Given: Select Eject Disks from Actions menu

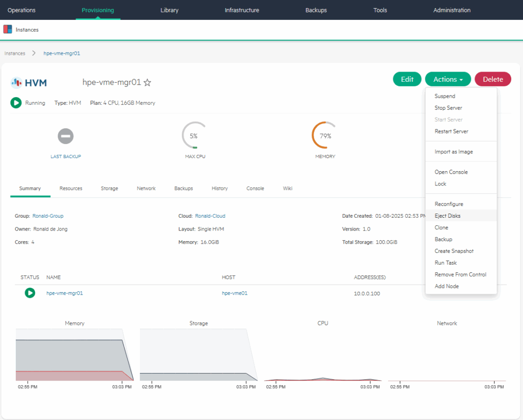Looking at the screenshot, I should tap(447, 216).
